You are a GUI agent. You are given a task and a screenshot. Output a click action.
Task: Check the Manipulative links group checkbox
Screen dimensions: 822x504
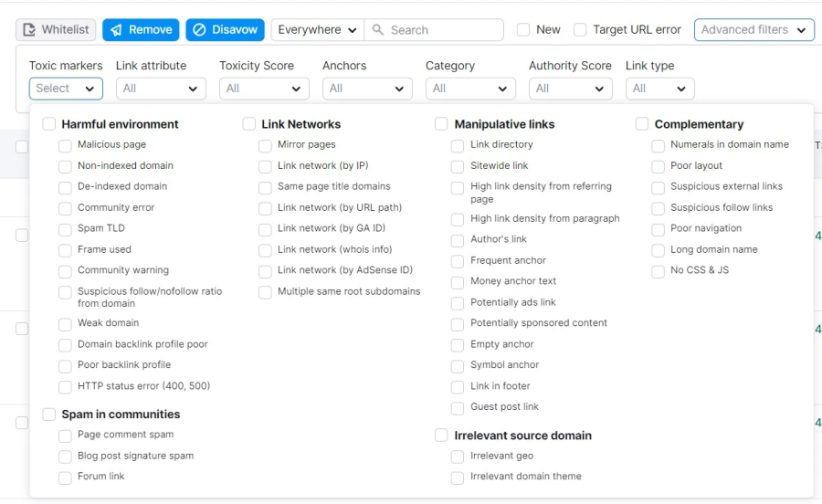click(441, 124)
